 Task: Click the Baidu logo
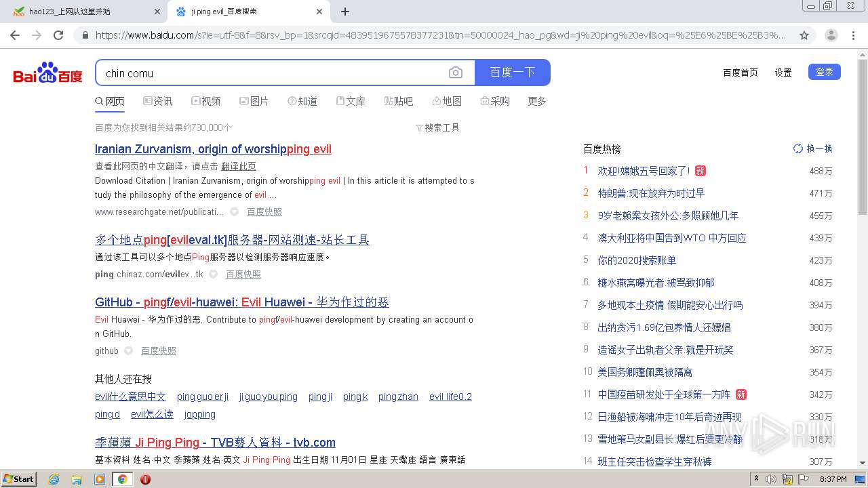click(48, 73)
